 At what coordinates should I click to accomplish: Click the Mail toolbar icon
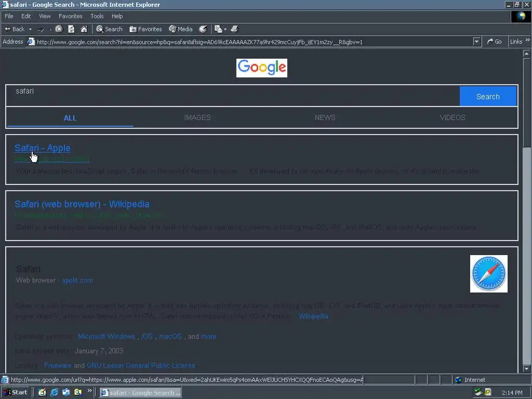pyautogui.click(x=218, y=29)
